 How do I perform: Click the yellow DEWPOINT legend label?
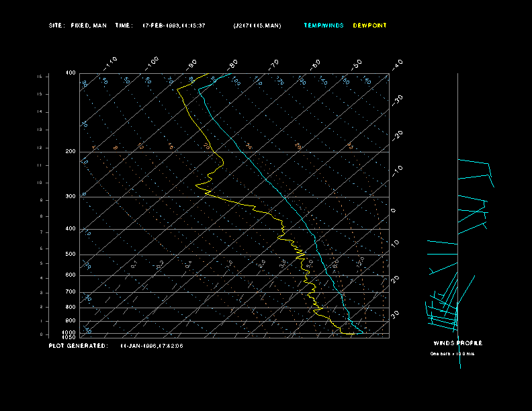coord(369,26)
